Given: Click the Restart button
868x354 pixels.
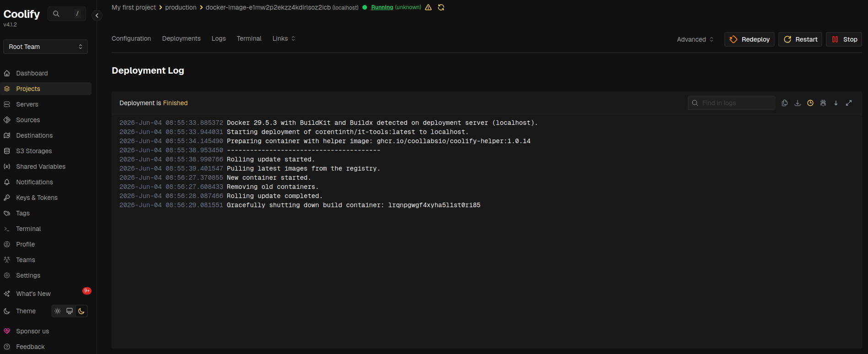Looking at the screenshot, I should [x=800, y=39].
